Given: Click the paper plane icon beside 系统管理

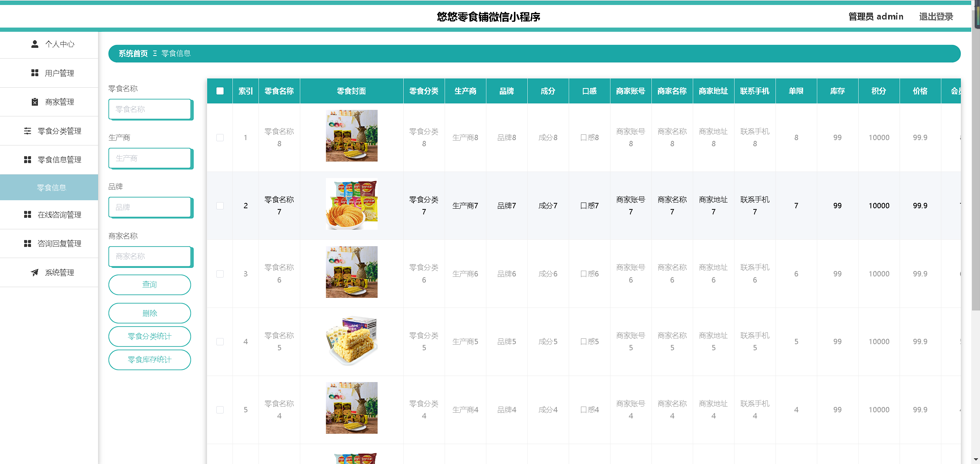Looking at the screenshot, I should (35, 272).
